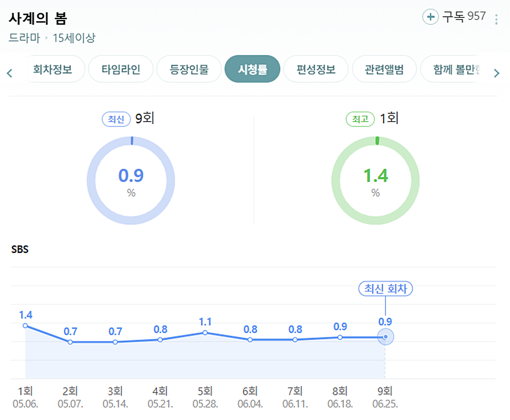
Task: Click the 최신 9회 rating donut chart
Action: (x=131, y=180)
